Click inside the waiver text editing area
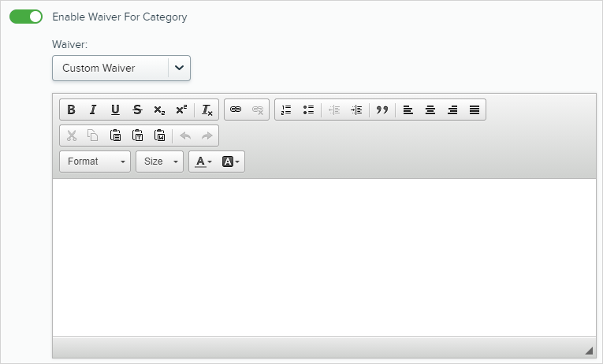This screenshot has width=603, height=364. click(323, 256)
